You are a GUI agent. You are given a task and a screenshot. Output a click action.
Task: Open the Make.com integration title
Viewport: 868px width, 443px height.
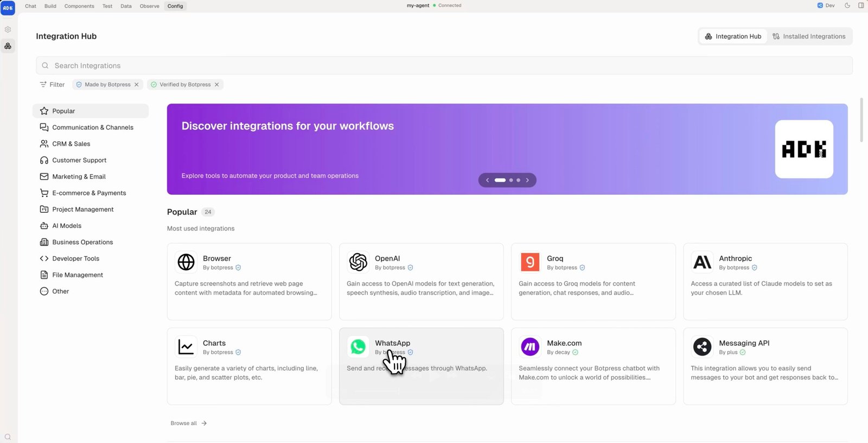(564, 343)
